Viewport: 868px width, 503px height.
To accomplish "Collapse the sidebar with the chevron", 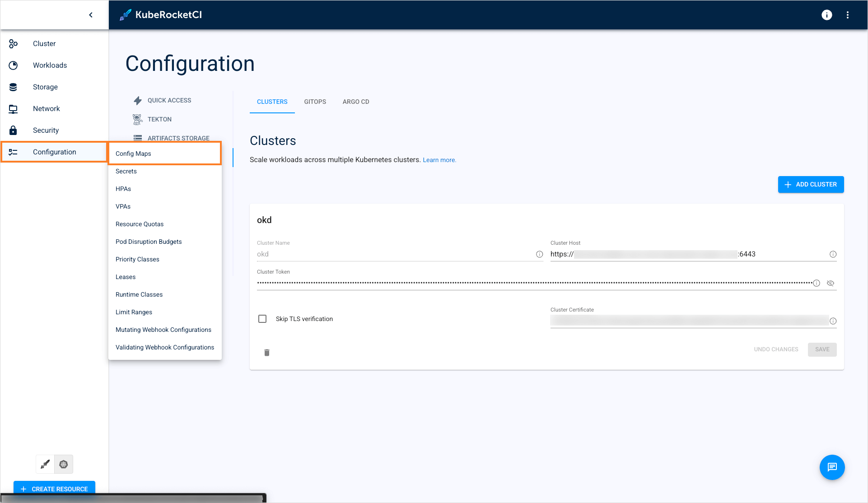I will point(91,15).
